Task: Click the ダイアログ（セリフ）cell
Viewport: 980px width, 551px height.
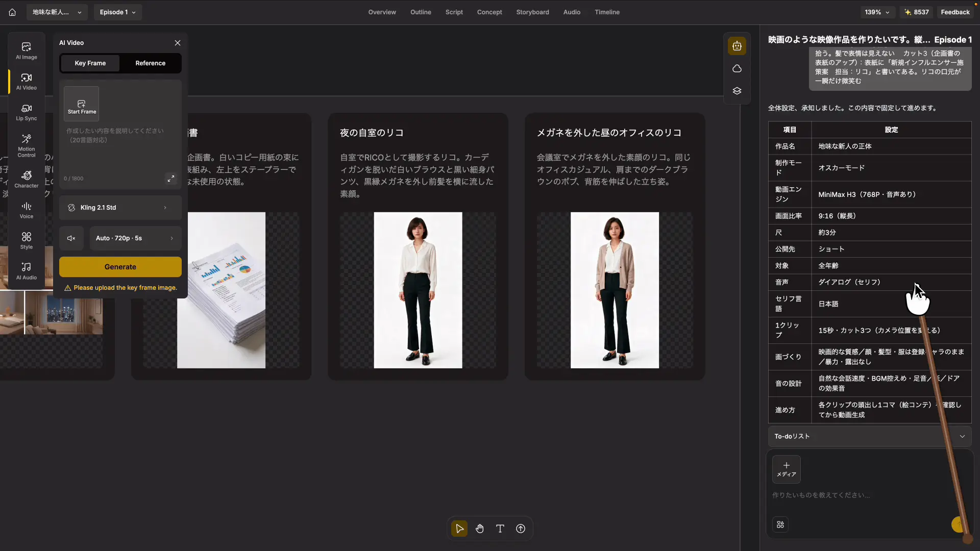Action: (891, 282)
